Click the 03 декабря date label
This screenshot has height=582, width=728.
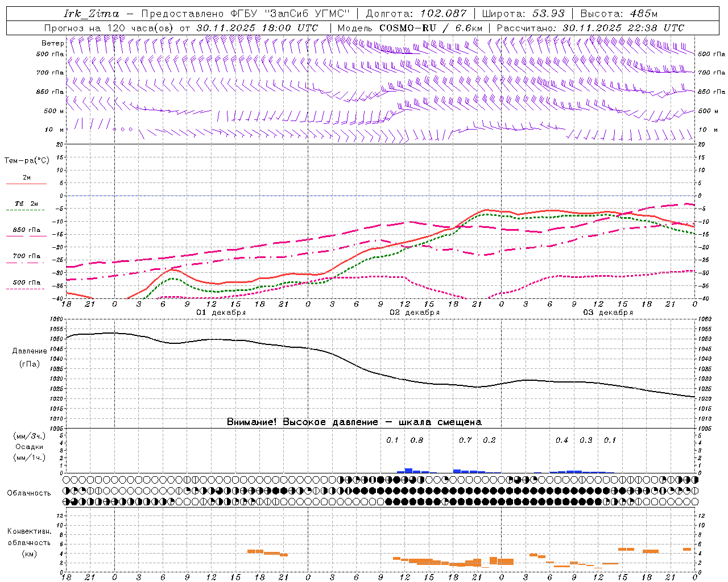point(608,313)
